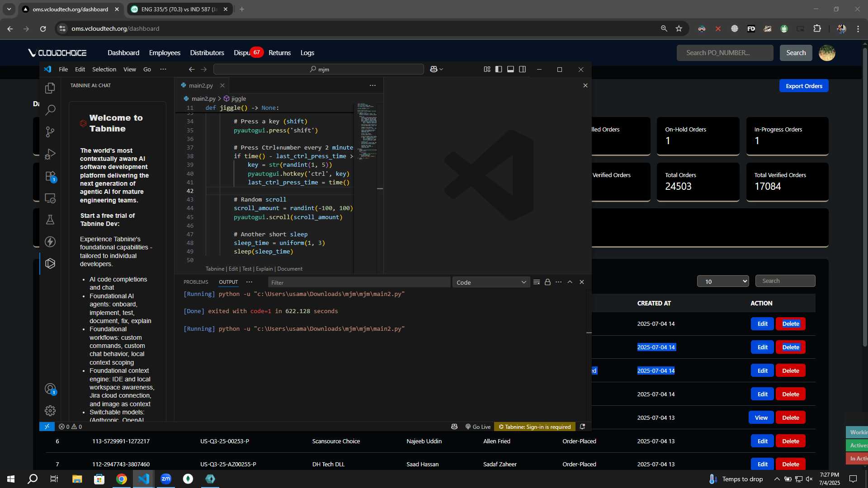Open the lightning bolt activity bar view
The height and width of the screenshot is (488, 868).
pos(50,242)
